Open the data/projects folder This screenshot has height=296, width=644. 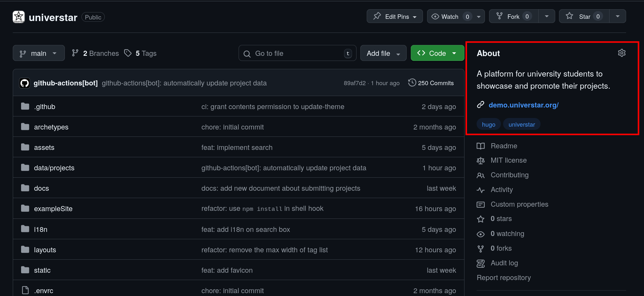pos(54,168)
